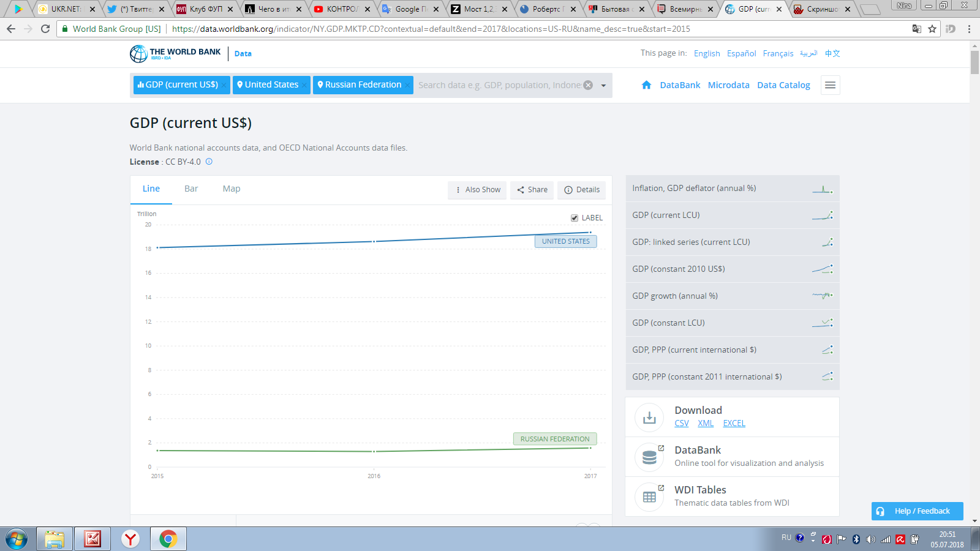The height and width of the screenshot is (551, 980).
Task: Click the UNITED STATES chart label
Action: pos(566,241)
